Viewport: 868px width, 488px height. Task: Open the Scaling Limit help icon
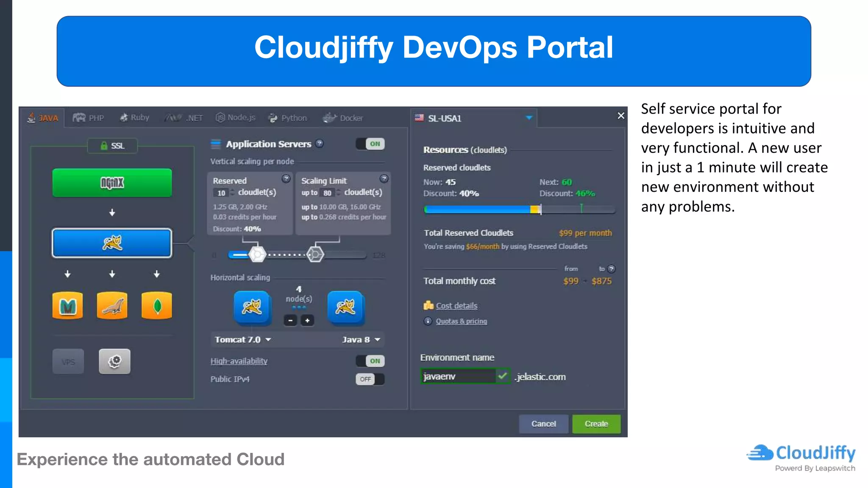[384, 179]
